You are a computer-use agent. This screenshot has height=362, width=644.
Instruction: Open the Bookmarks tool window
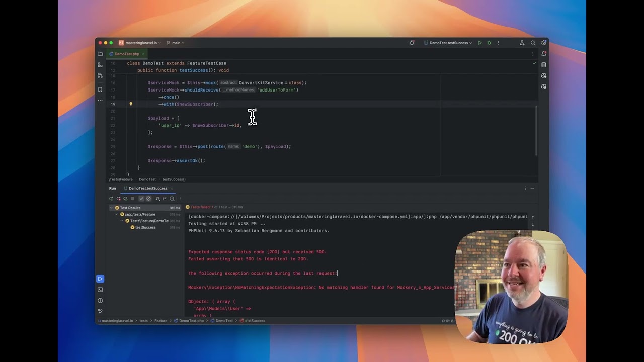click(x=100, y=89)
